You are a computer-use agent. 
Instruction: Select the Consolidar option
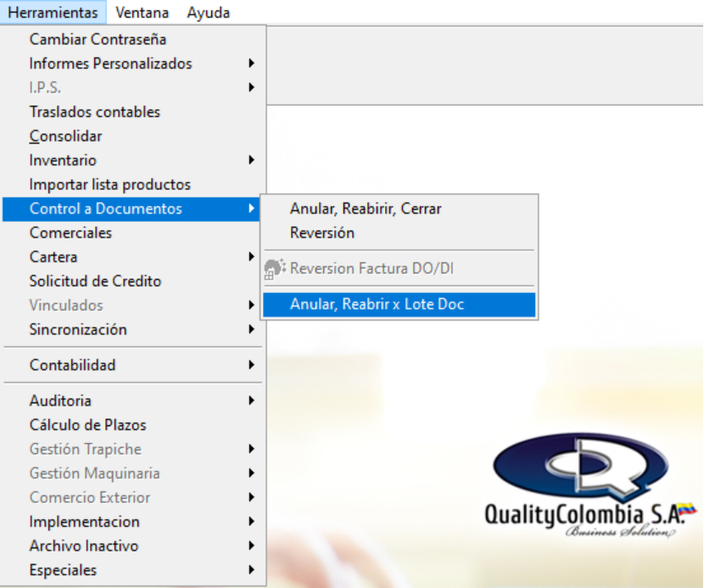click(132, 136)
